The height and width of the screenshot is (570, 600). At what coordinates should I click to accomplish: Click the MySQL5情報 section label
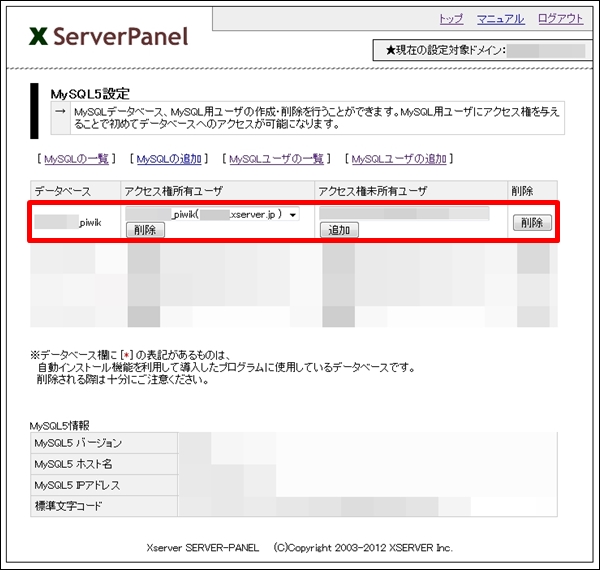[x=60, y=426]
